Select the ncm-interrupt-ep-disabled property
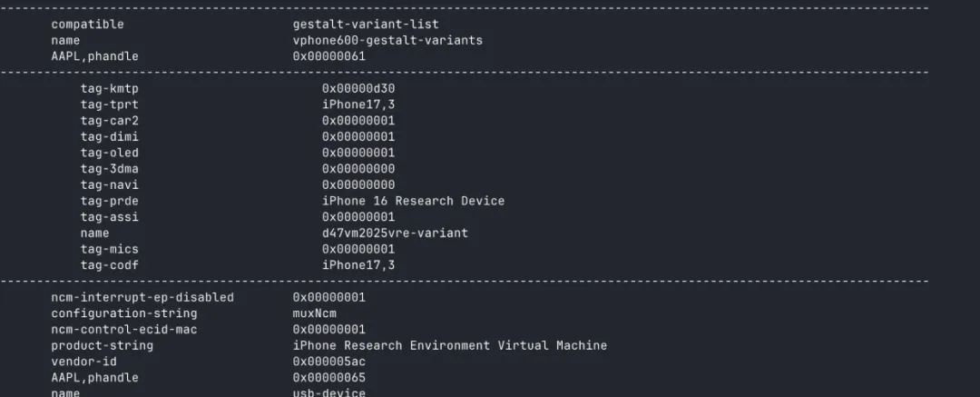 click(142, 297)
